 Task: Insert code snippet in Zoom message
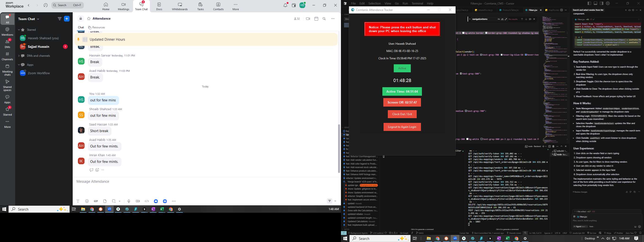[147, 201]
